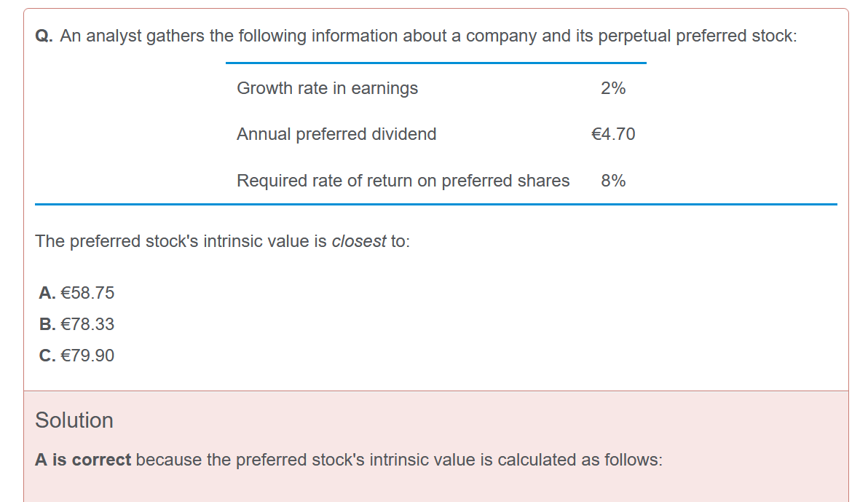Click the 2% growth rate value
This screenshot has width=868, height=502.
point(613,88)
